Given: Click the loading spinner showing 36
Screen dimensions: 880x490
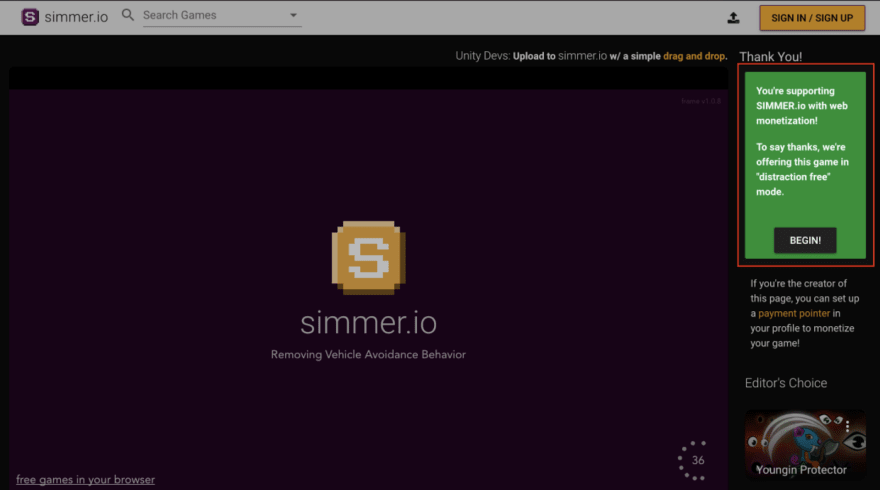Looking at the screenshot, I should click(x=693, y=460).
